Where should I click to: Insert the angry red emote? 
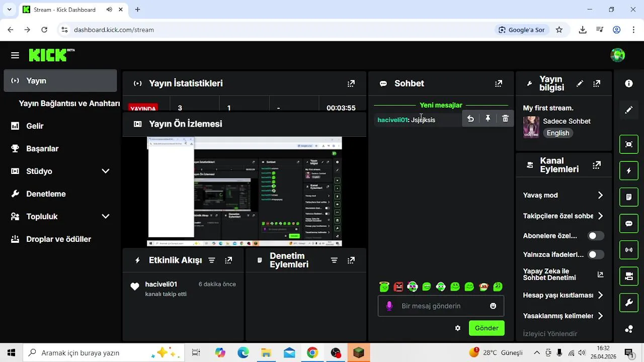398,287
